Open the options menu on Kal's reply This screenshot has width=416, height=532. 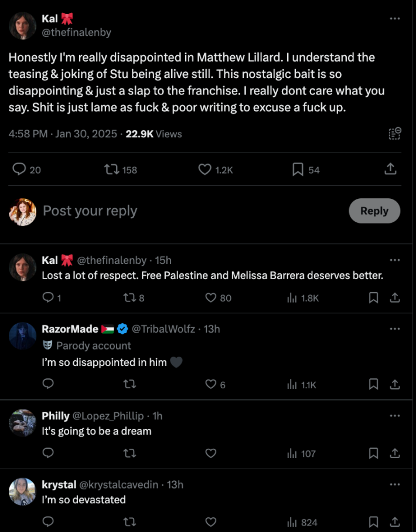394,260
